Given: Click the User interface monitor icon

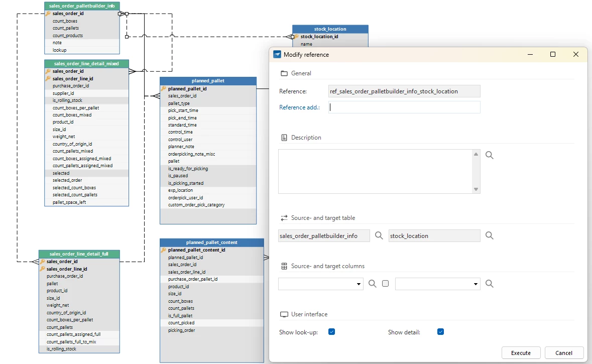Looking at the screenshot, I should click(284, 314).
